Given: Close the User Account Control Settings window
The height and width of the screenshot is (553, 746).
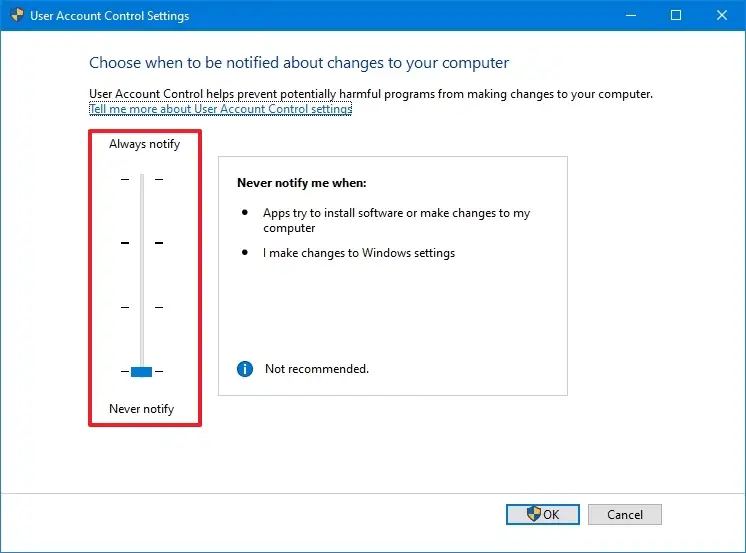Looking at the screenshot, I should click(722, 15).
